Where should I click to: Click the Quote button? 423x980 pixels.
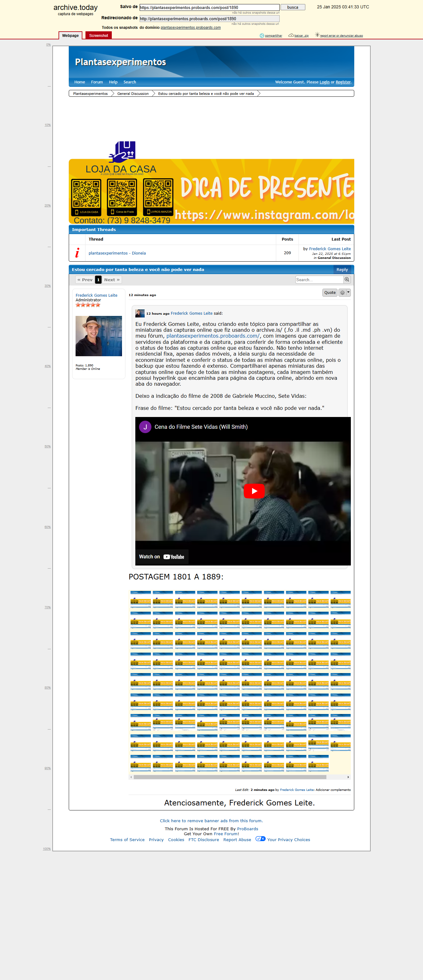[330, 293]
